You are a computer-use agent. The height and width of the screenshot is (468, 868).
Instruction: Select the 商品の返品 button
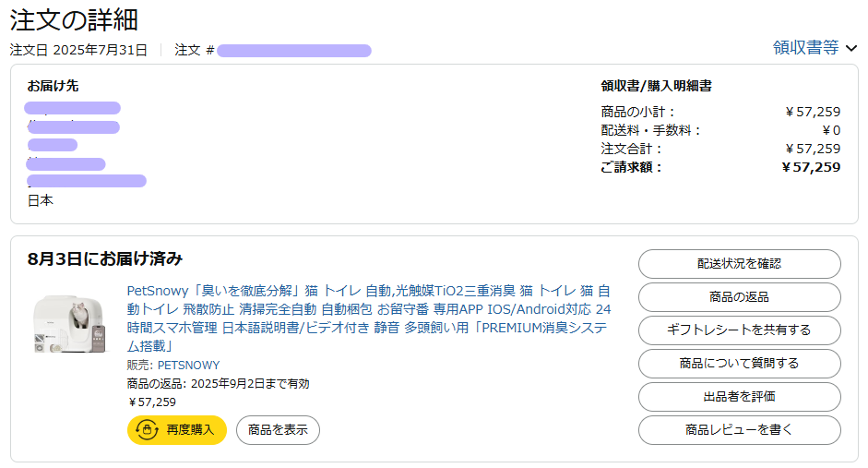[x=739, y=297]
